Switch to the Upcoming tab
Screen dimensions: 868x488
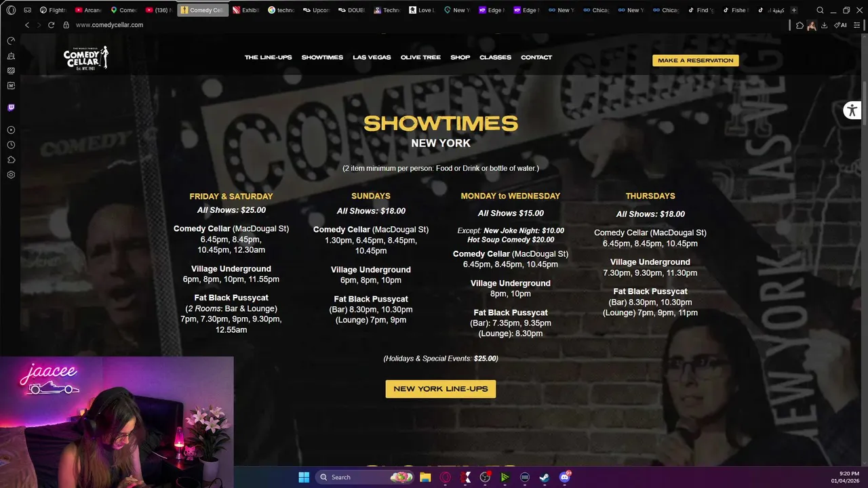[x=317, y=10]
